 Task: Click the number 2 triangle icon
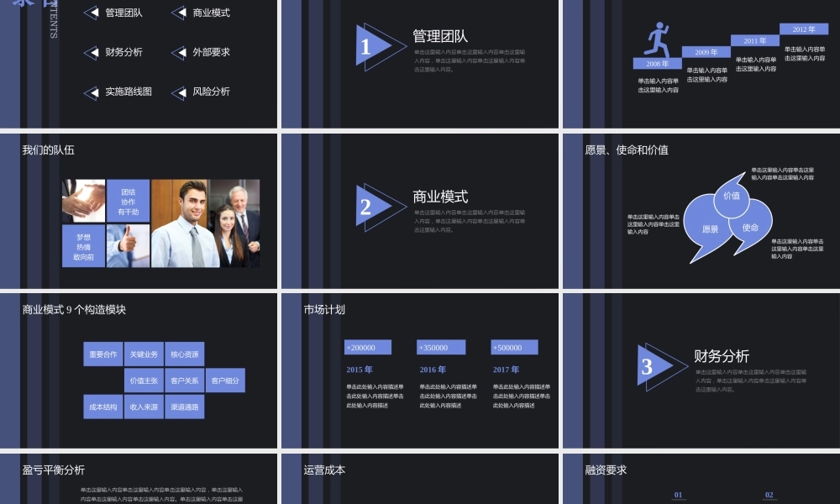pos(381,207)
